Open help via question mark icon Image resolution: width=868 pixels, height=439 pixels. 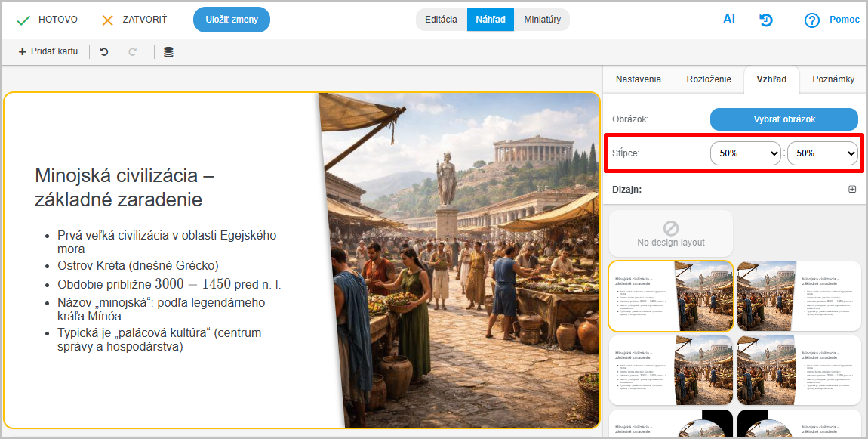812,20
